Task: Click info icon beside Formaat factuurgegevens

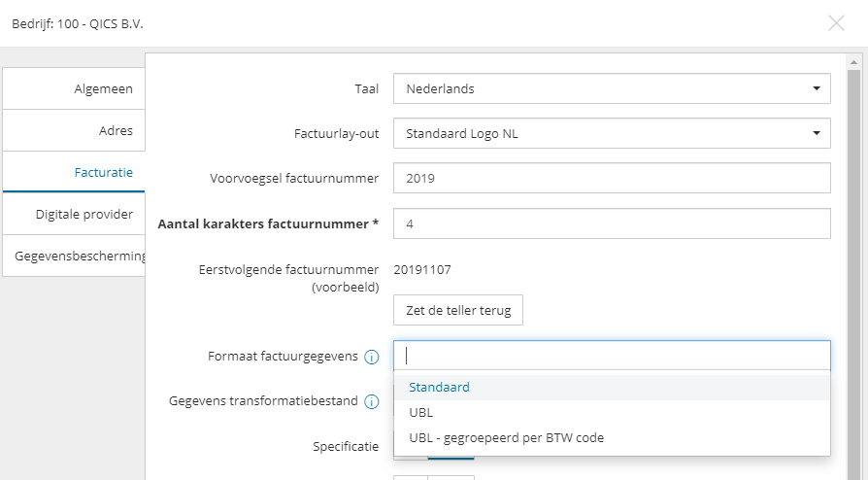Action: (x=371, y=357)
